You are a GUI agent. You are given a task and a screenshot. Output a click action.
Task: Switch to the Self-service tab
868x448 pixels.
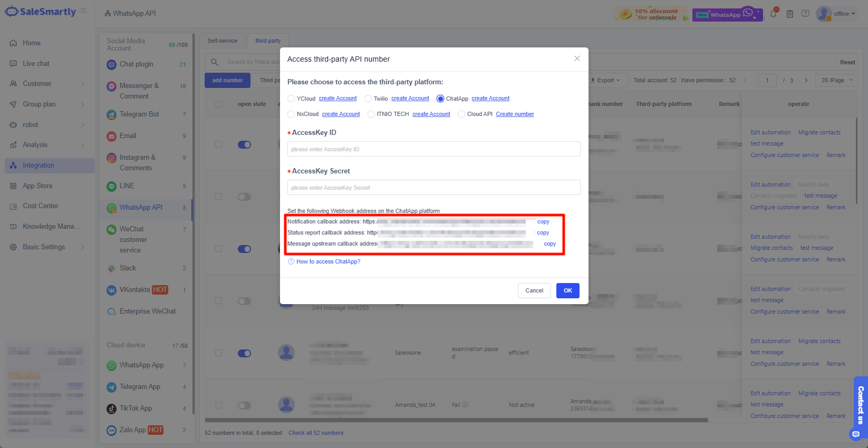click(x=222, y=41)
